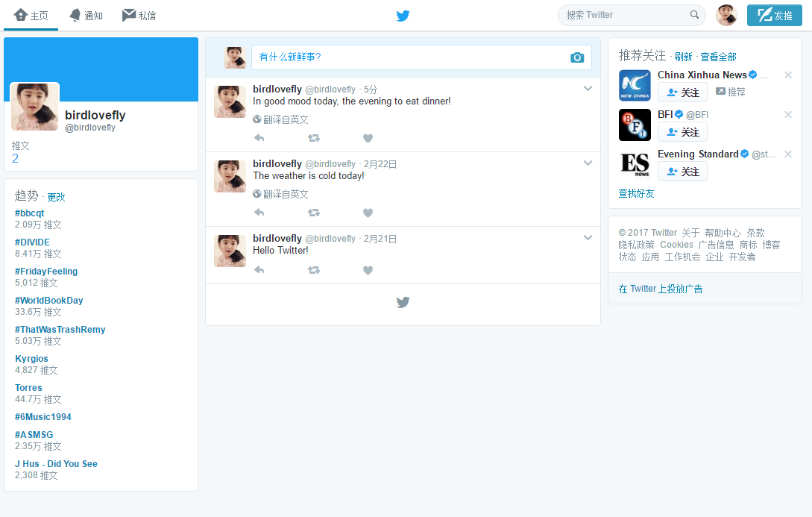Retweet 'The weather is cold today!' tweet
This screenshot has height=517, width=812.
[x=314, y=213]
